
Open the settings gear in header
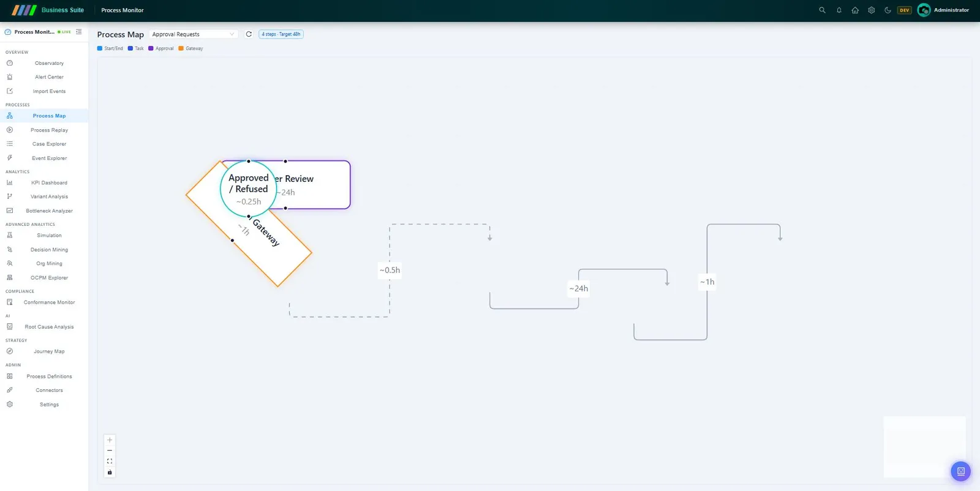(x=872, y=10)
